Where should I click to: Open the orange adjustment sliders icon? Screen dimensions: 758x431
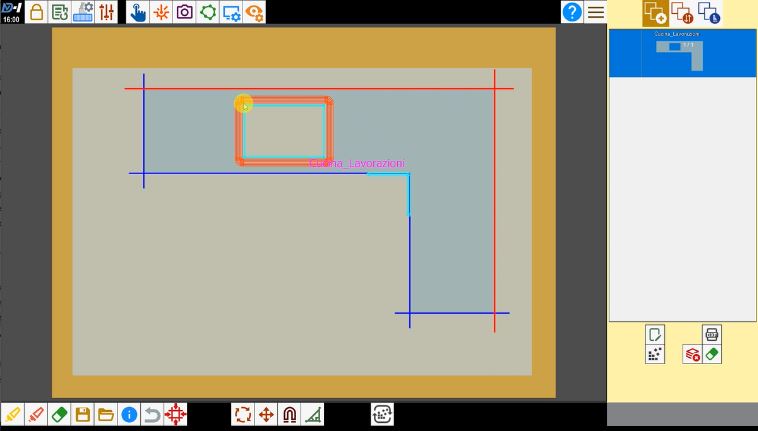pos(106,12)
